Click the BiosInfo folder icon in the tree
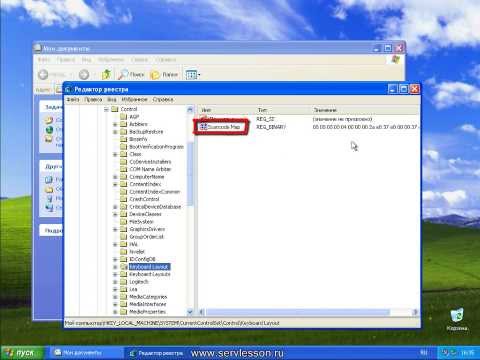The height and width of the screenshot is (360, 480). pos(124,139)
